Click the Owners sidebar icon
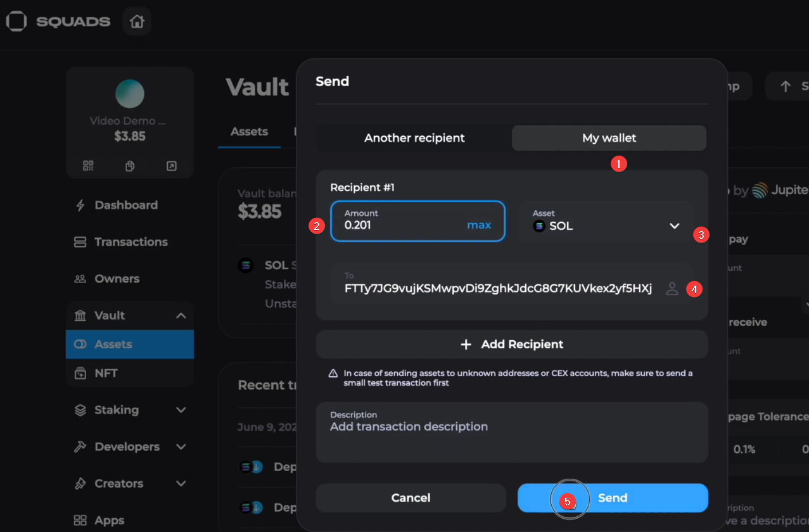The height and width of the screenshot is (532, 809). tap(81, 279)
